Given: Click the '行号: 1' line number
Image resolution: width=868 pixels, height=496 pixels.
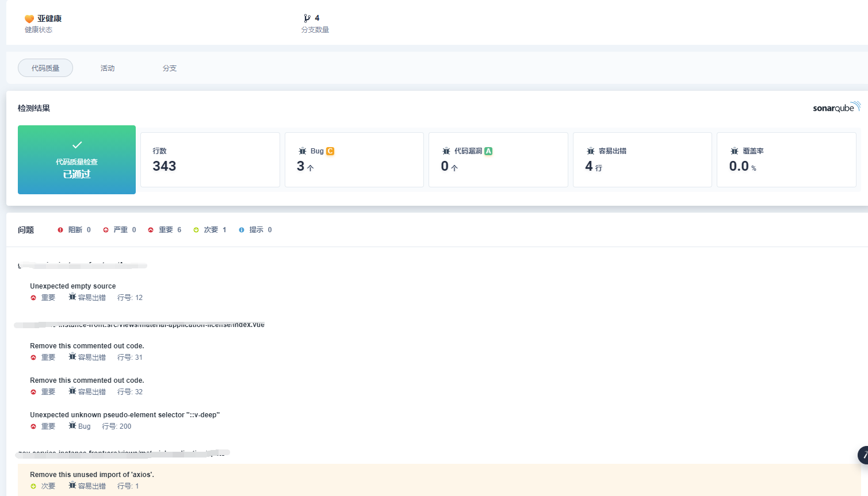Looking at the screenshot, I should click(128, 486).
